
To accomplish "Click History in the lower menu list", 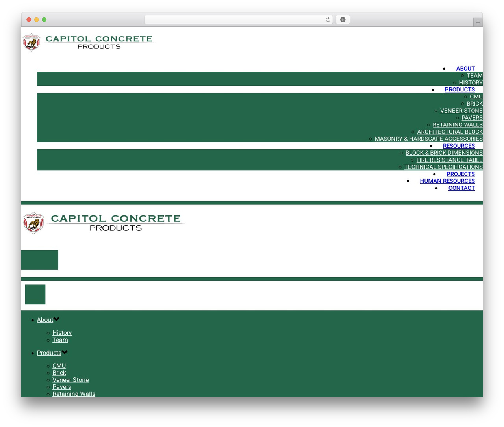I will point(62,333).
